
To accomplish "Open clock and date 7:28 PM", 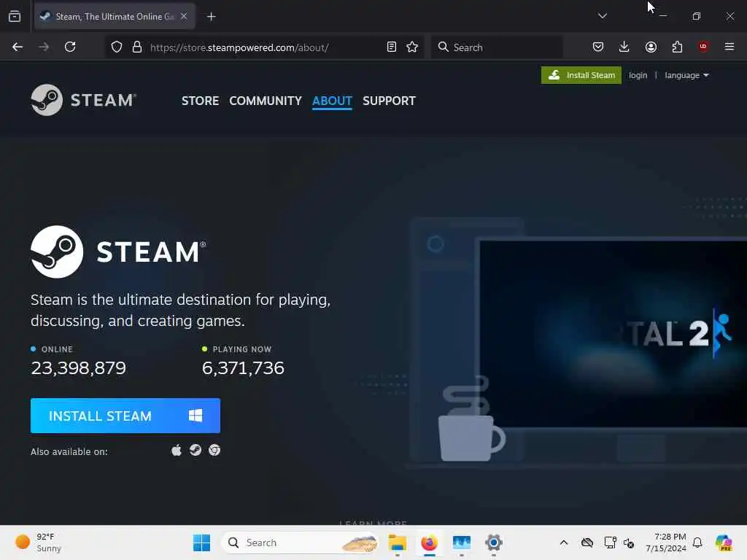I will 665,542.
